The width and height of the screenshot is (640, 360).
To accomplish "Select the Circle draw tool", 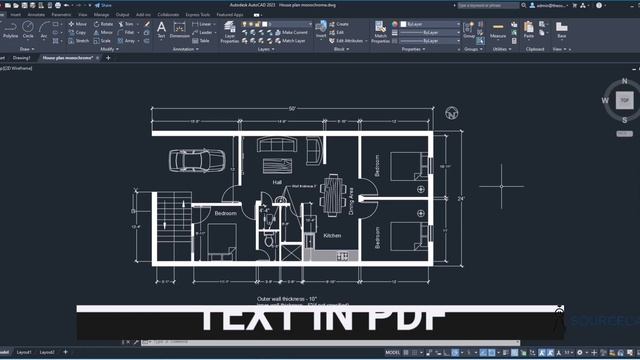I will click(x=28, y=30).
